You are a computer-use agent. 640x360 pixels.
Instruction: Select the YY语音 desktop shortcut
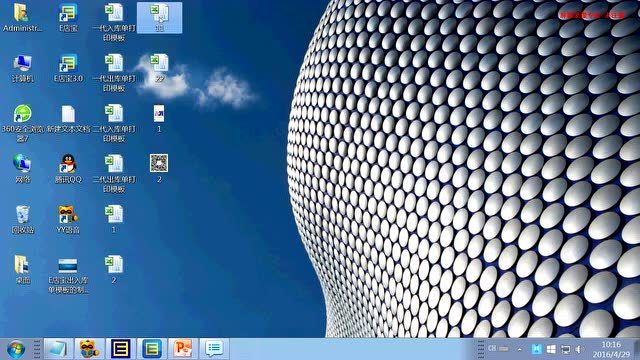click(68, 219)
